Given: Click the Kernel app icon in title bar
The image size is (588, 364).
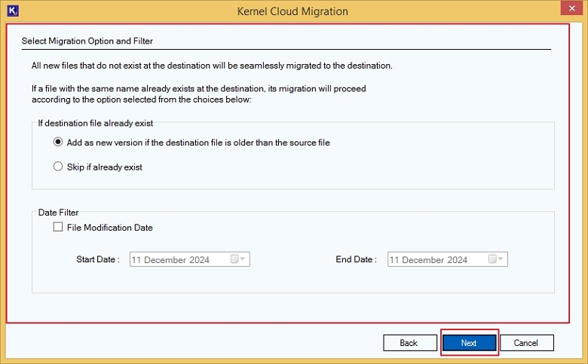Looking at the screenshot, I should click(x=12, y=11).
